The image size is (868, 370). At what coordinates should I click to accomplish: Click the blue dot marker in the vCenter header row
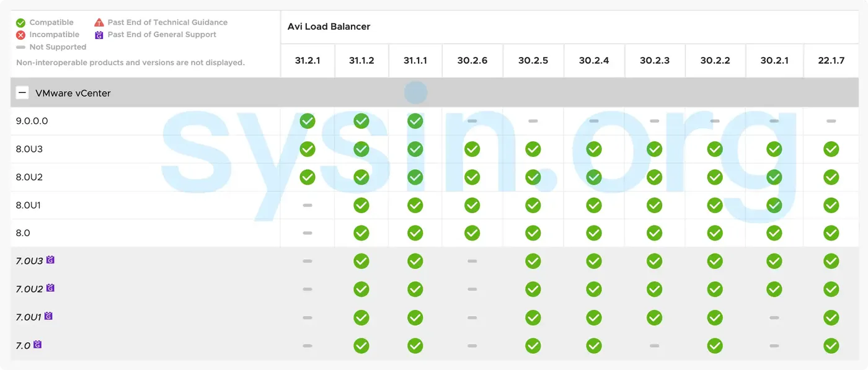point(415,92)
